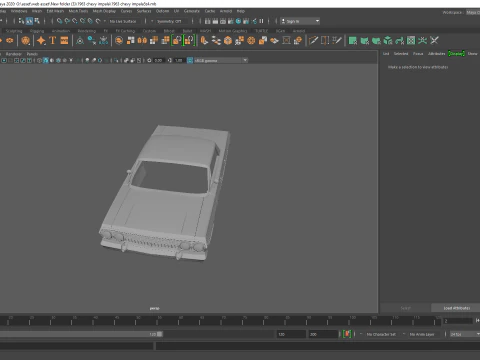
Task: Switch to the TURTLE shelf tab
Action: pyautogui.click(x=261, y=31)
